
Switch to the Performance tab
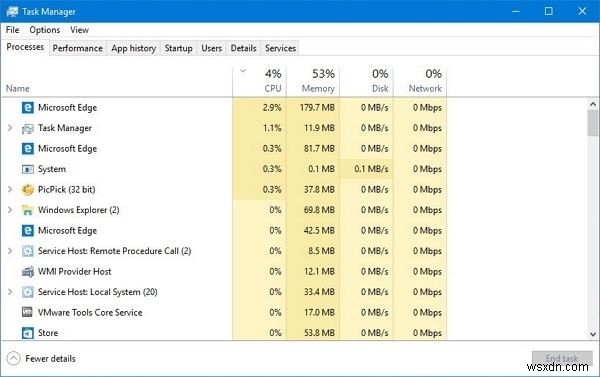click(78, 48)
